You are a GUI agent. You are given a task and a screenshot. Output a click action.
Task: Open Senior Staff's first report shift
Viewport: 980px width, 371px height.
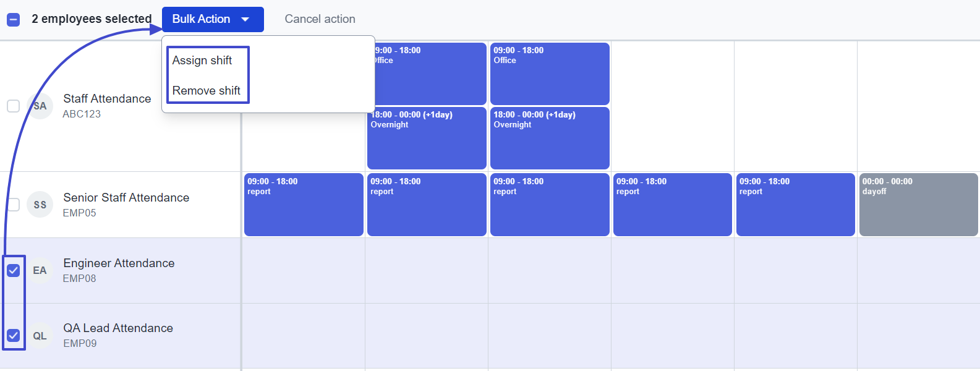click(304, 205)
